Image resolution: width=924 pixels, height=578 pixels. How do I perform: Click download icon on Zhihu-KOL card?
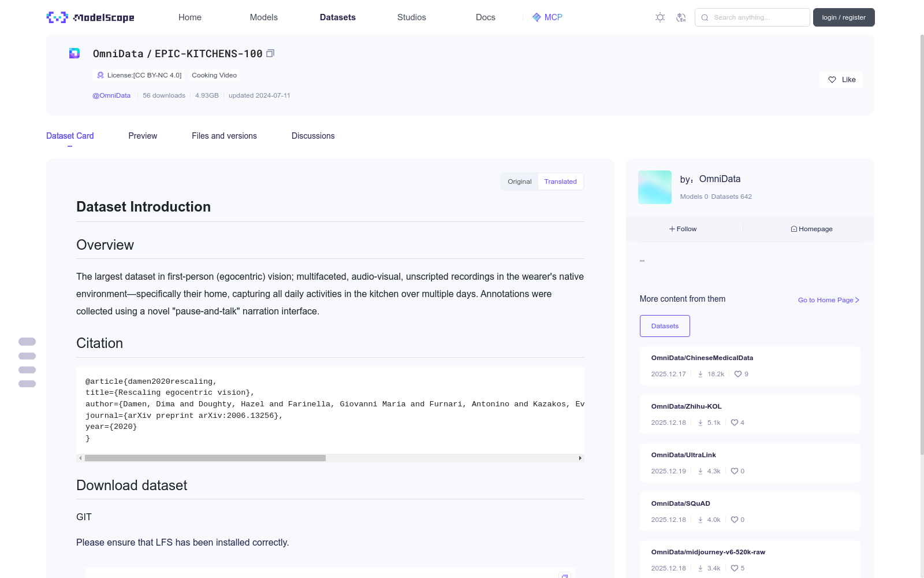pos(701,423)
